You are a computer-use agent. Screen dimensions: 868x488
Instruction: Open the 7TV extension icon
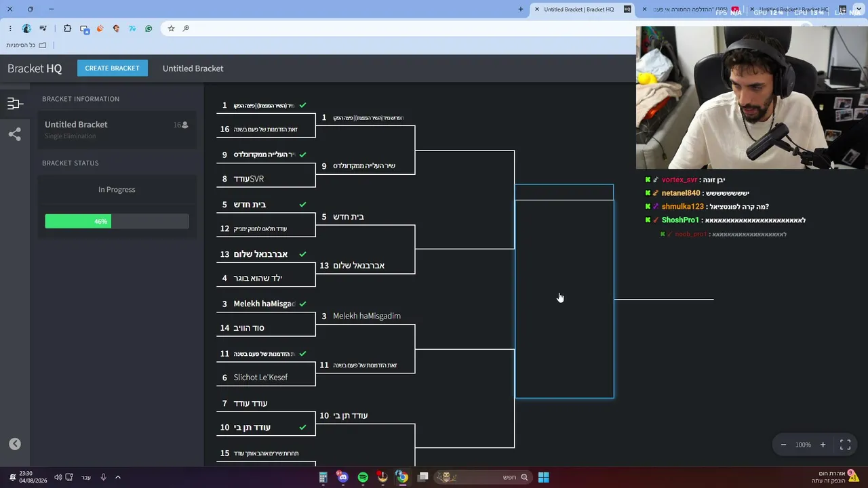tap(132, 28)
